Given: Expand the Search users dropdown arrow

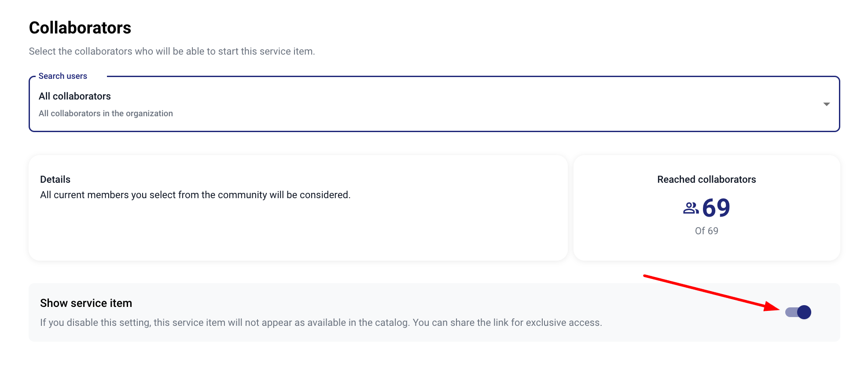Looking at the screenshot, I should tap(826, 104).
